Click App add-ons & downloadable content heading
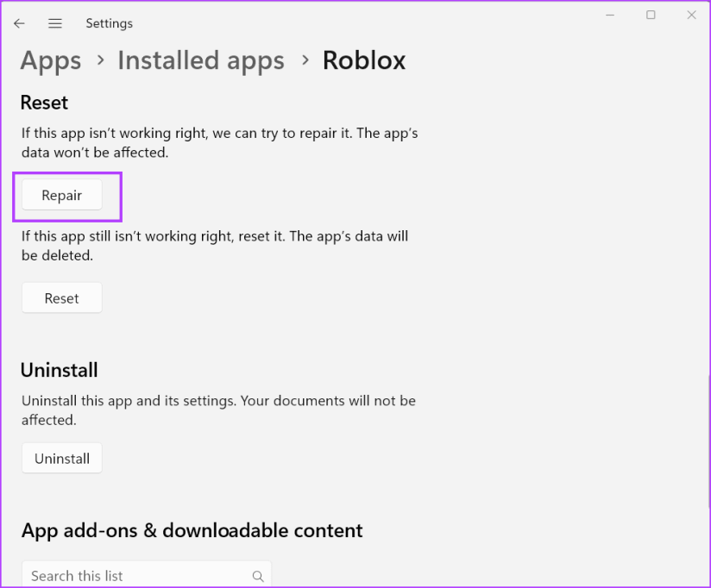 coord(192,530)
